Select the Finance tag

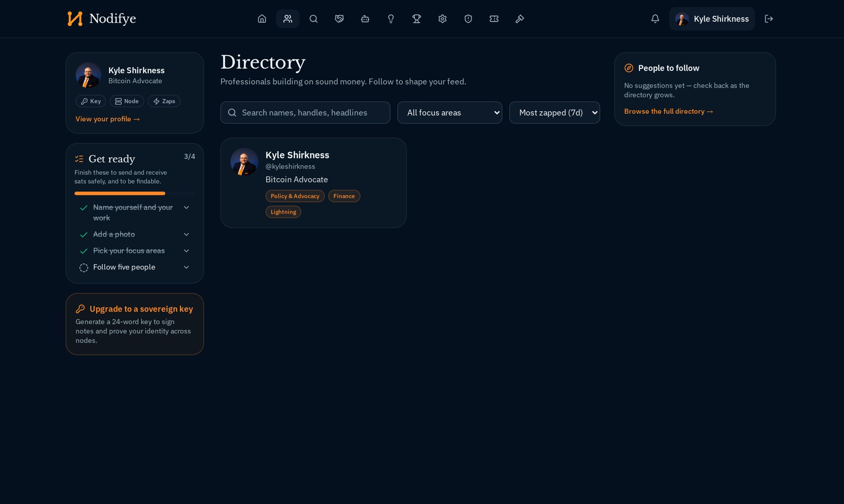[x=344, y=196]
